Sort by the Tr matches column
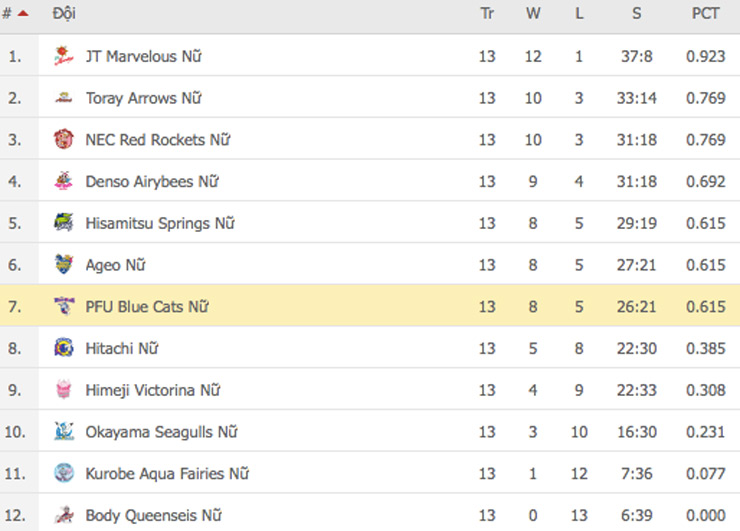 click(x=487, y=14)
